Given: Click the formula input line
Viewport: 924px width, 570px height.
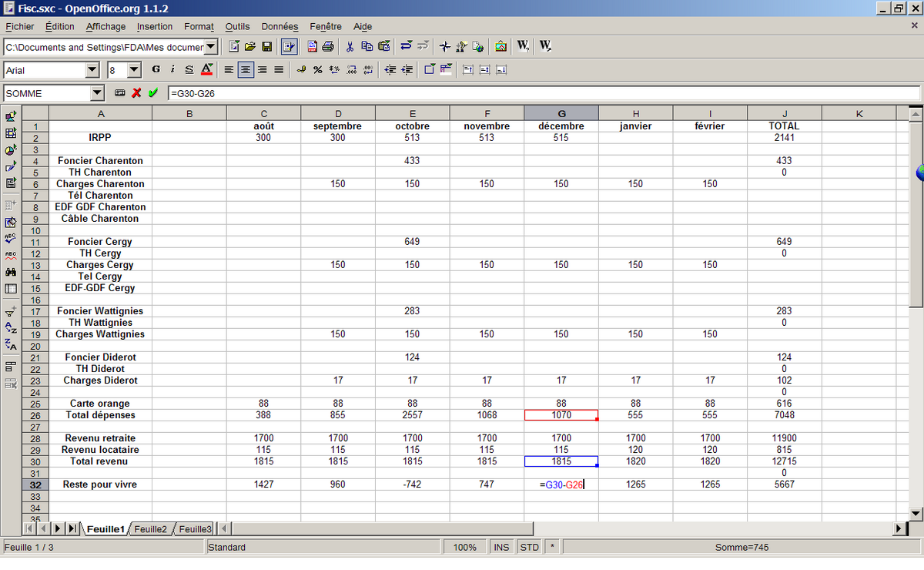Looking at the screenshot, I should pos(544,93).
